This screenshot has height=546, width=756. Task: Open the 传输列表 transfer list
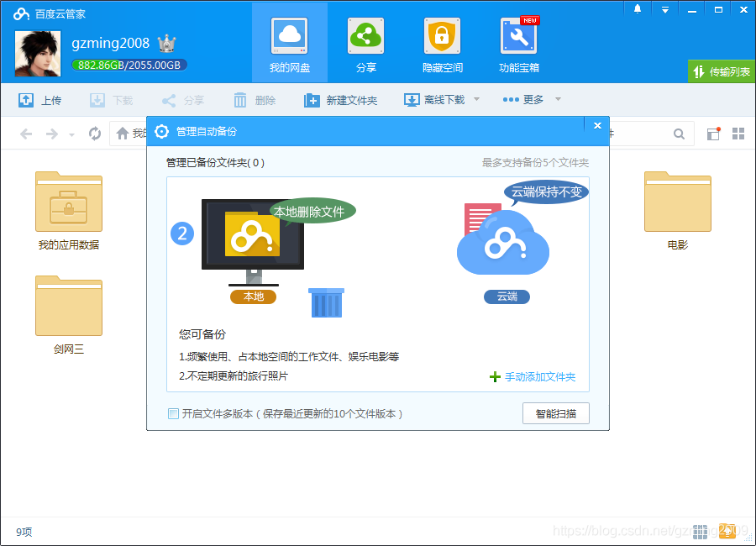coord(722,72)
